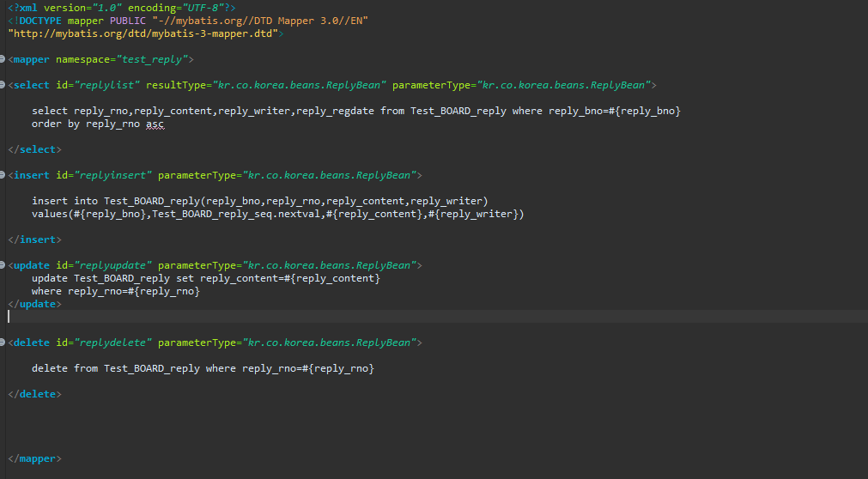Click the "replydelete" id value
868x479 pixels.
(x=113, y=343)
